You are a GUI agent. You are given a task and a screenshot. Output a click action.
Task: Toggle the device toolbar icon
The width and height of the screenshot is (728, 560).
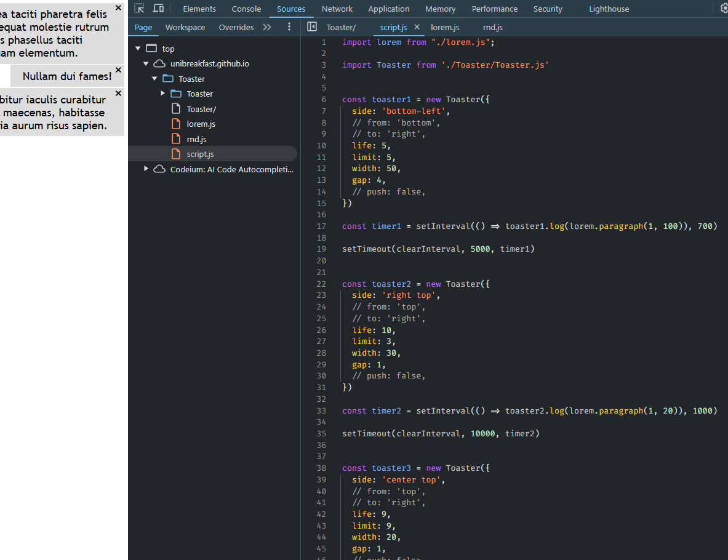(158, 9)
